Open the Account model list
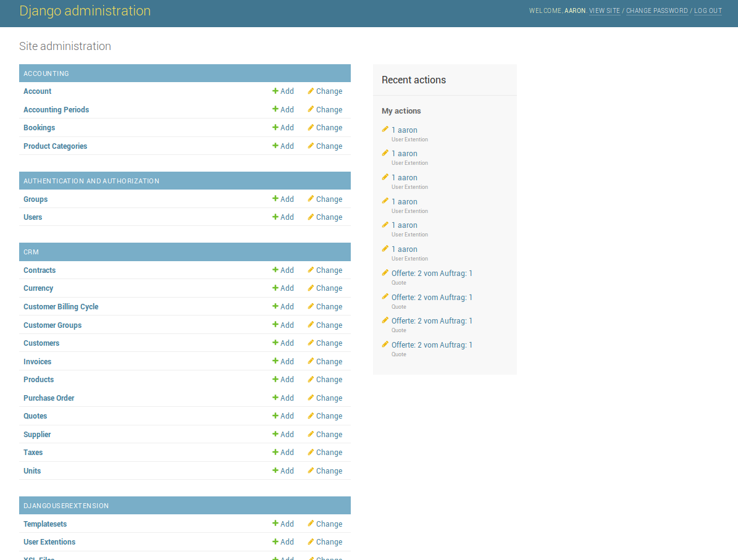Viewport: 738px width, 560px height. (x=37, y=91)
